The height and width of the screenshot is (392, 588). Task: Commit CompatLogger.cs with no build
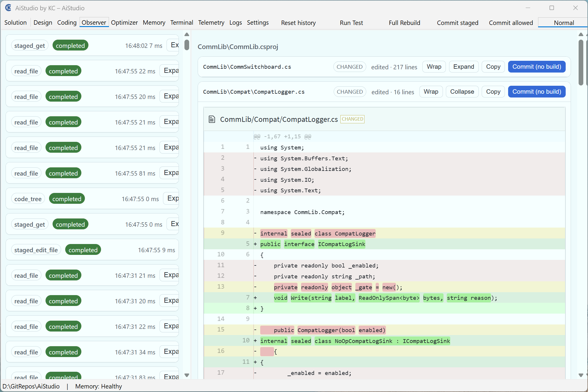[x=536, y=92]
